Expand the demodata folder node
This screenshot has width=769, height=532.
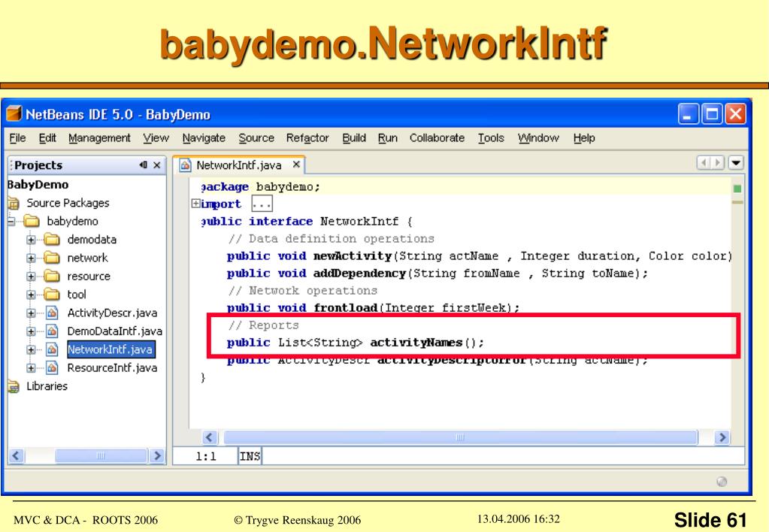(x=31, y=240)
